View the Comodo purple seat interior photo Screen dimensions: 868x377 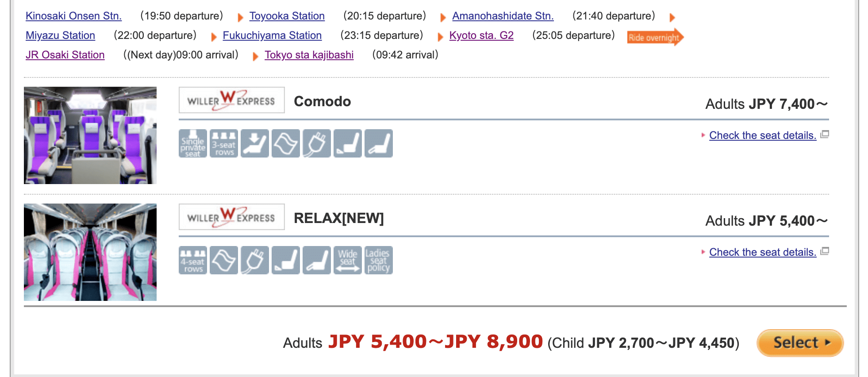[90, 135]
